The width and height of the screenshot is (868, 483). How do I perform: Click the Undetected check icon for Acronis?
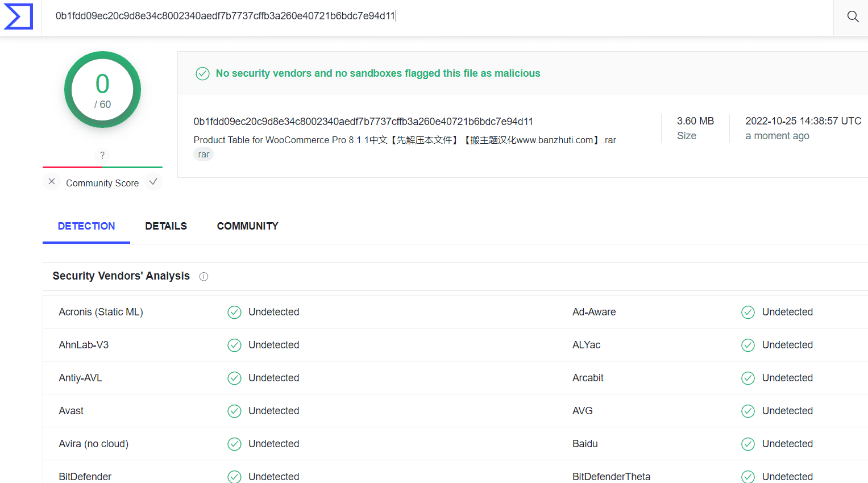pos(234,312)
